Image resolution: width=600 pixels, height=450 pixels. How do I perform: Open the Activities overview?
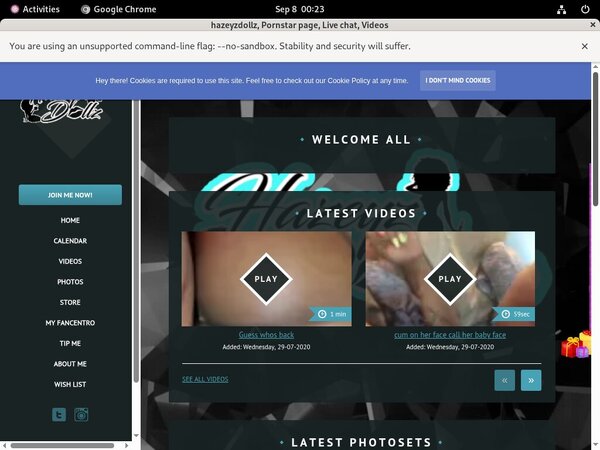(34, 9)
